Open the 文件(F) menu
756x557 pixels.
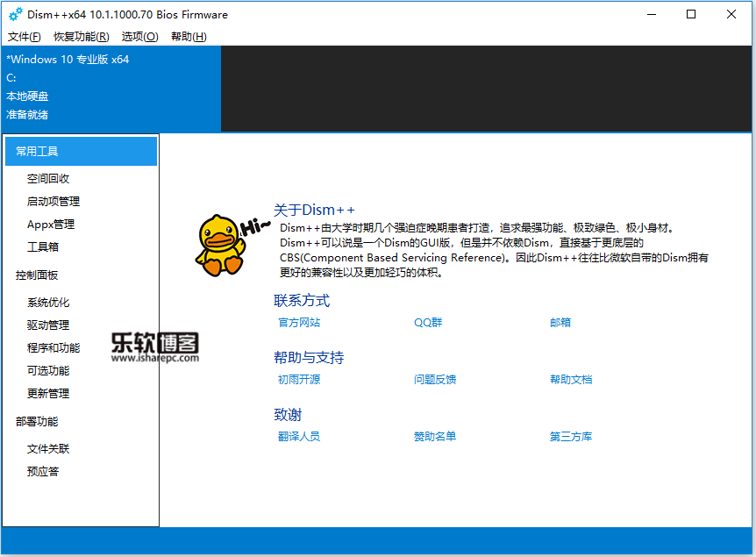[24, 37]
